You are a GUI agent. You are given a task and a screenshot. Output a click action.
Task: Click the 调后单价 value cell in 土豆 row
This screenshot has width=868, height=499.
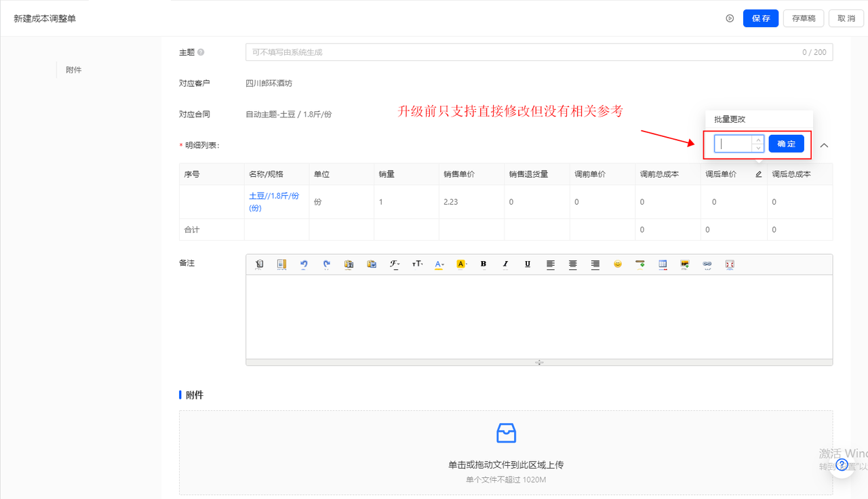click(733, 202)
